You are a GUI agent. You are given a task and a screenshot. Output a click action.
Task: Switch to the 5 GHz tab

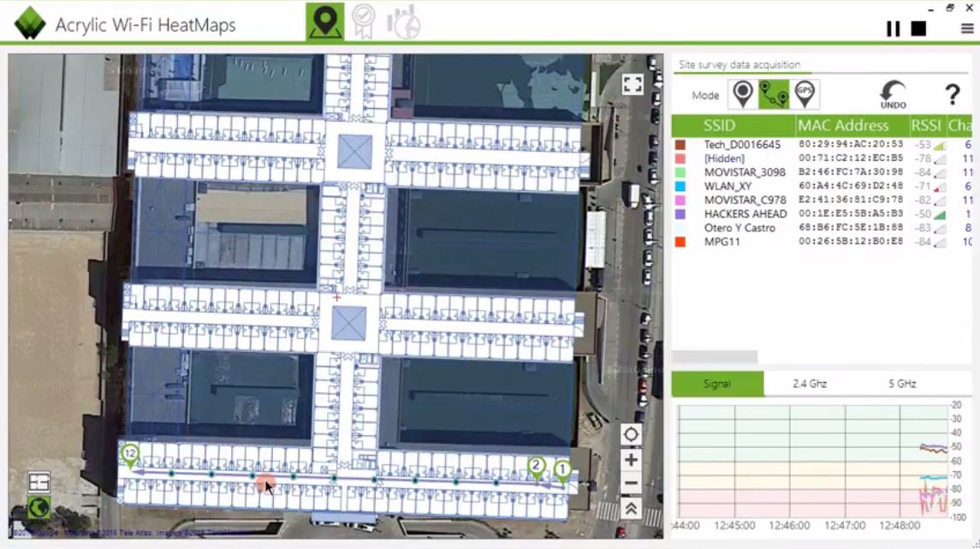902,384
